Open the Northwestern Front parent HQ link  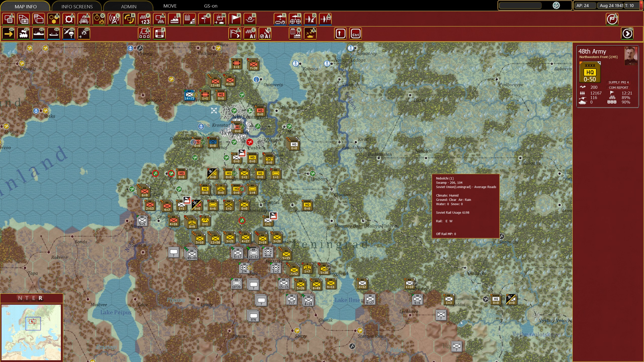(x=598, y=57)
